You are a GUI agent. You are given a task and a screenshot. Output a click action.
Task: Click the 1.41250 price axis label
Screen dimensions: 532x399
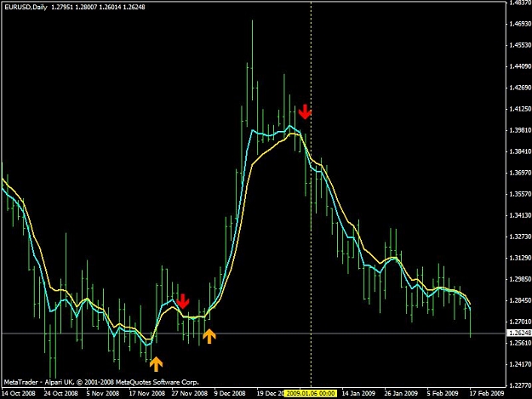point(520,109)
